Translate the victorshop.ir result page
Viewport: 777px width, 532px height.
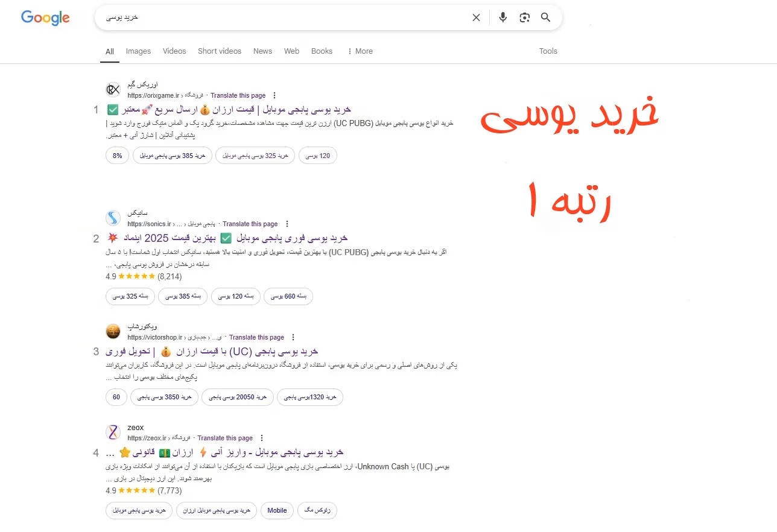point(256,337)
